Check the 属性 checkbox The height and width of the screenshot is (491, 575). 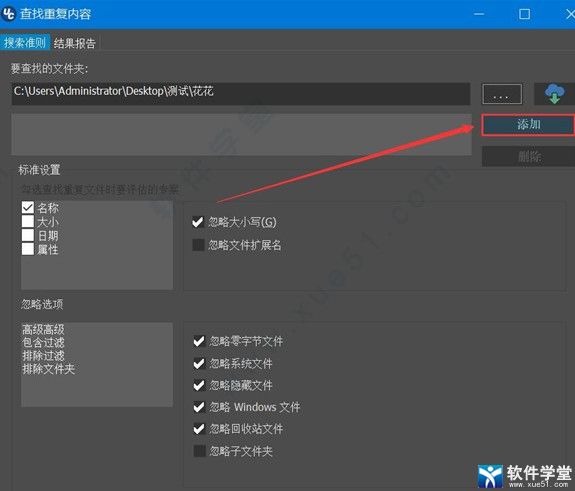28,249
